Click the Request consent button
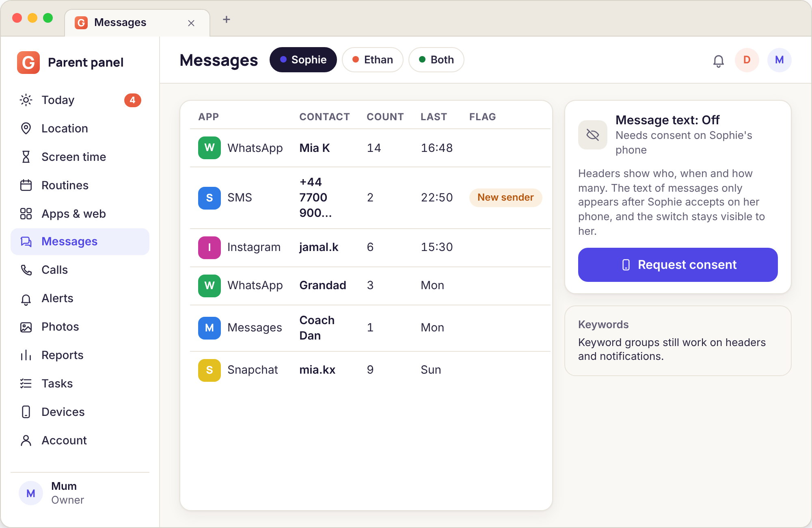 click(x=678, y=265)
